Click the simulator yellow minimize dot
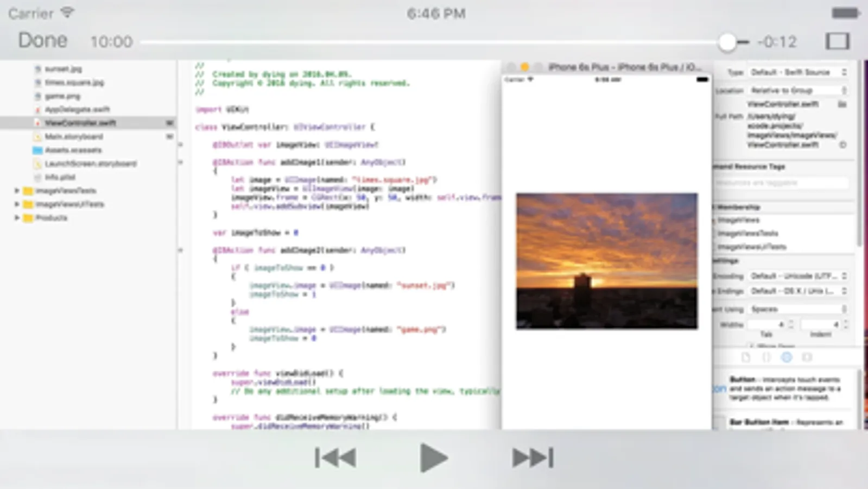Screen dimensions: 868x489 [524, 67]
